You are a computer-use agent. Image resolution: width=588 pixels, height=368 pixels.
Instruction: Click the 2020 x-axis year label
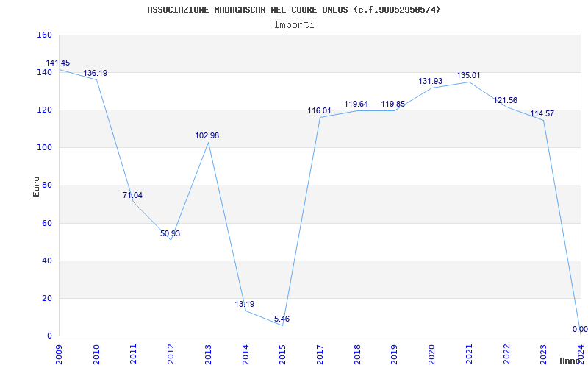(431, 355)
